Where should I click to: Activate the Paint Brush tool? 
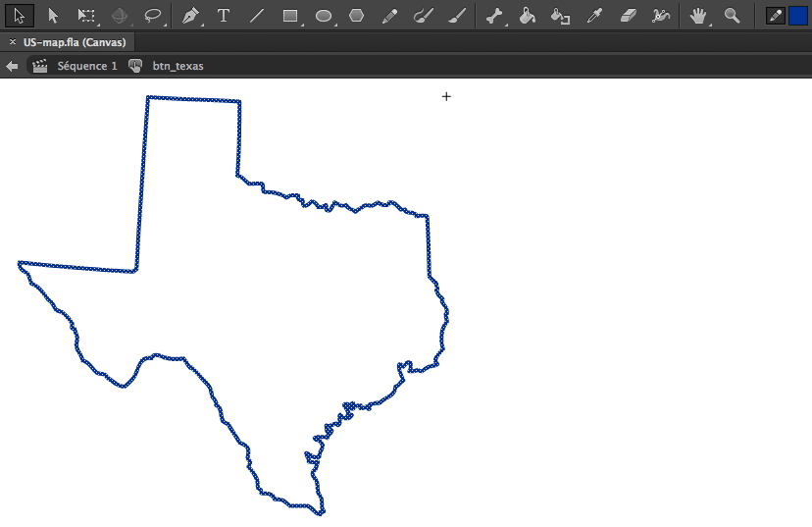423,16
